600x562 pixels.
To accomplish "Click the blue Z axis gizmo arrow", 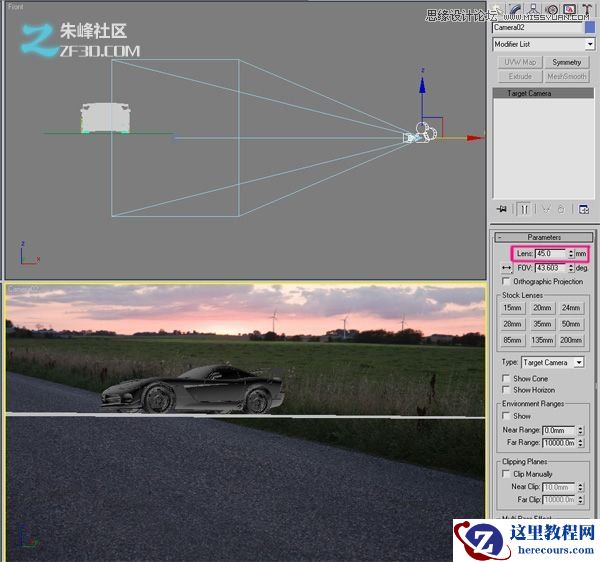I will pyautogui.click(x=422, y=85).
